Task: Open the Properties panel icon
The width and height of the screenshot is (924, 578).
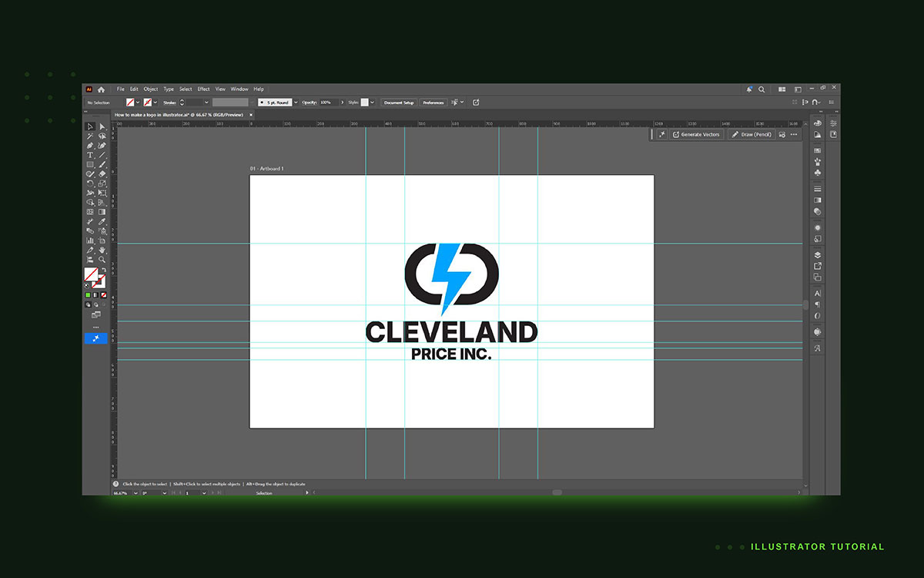Action: 834,123
